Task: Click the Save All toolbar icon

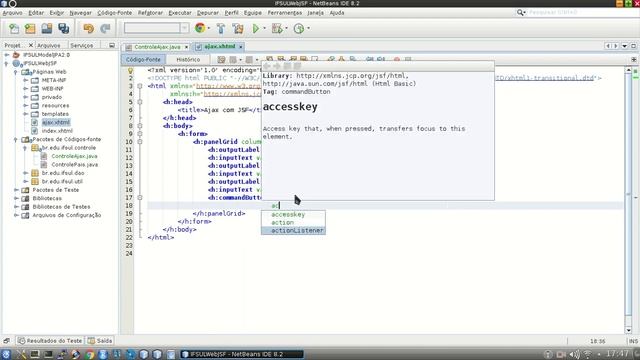Action: click(x=64, y=29)
